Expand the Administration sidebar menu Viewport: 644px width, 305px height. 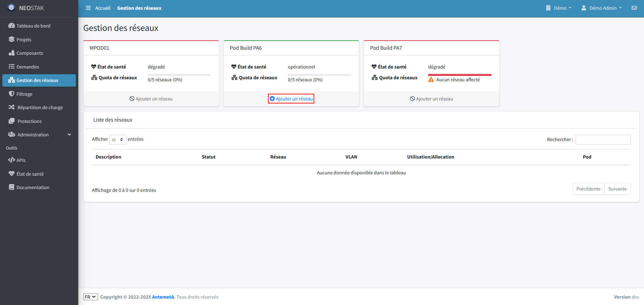(39, 135)
